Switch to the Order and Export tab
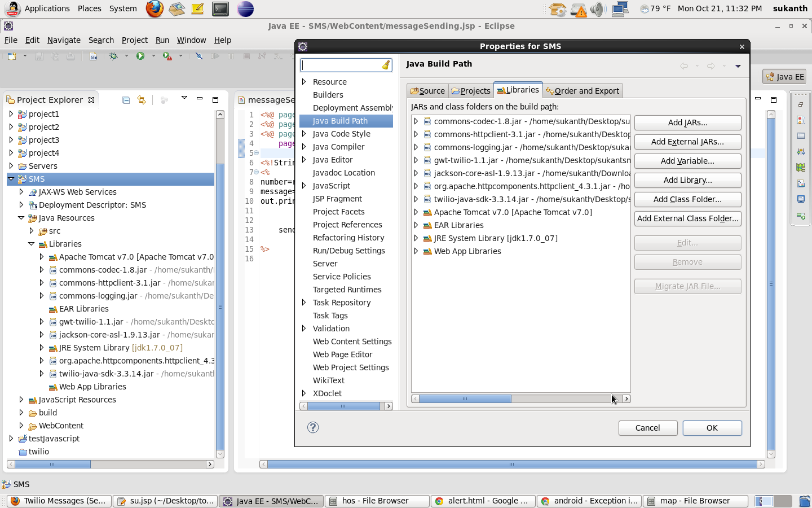The height and width of the screenshot is (508, 812). point(582,91)
